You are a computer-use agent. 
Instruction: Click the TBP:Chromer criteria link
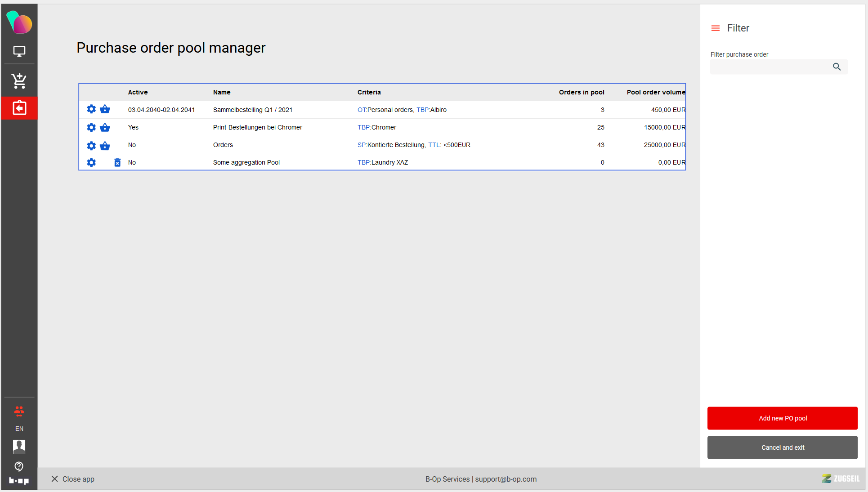click(376, 127)
